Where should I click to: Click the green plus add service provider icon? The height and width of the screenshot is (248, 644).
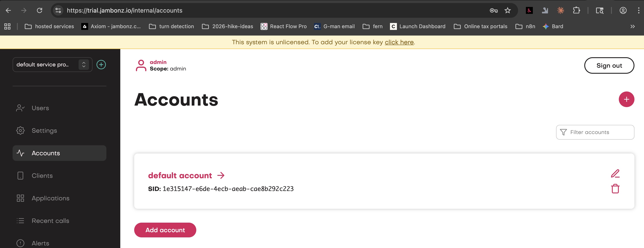(101, 65)
